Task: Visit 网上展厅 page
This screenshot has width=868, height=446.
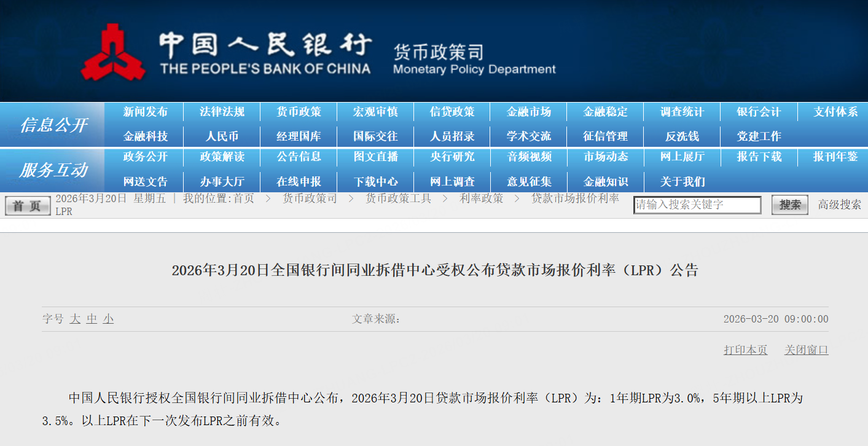Action: point(682,157)
